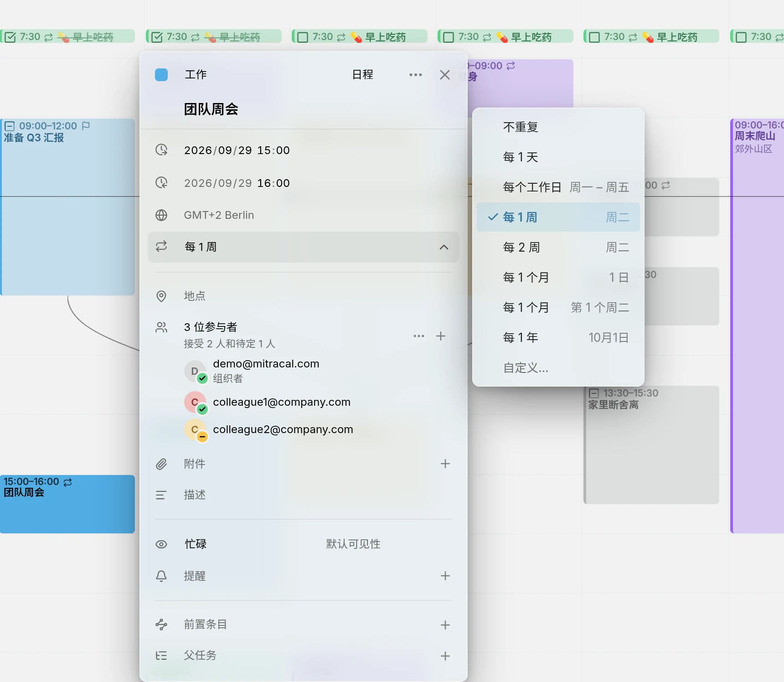
Task: Close the 团队周会 event panel
Action: 445,75
